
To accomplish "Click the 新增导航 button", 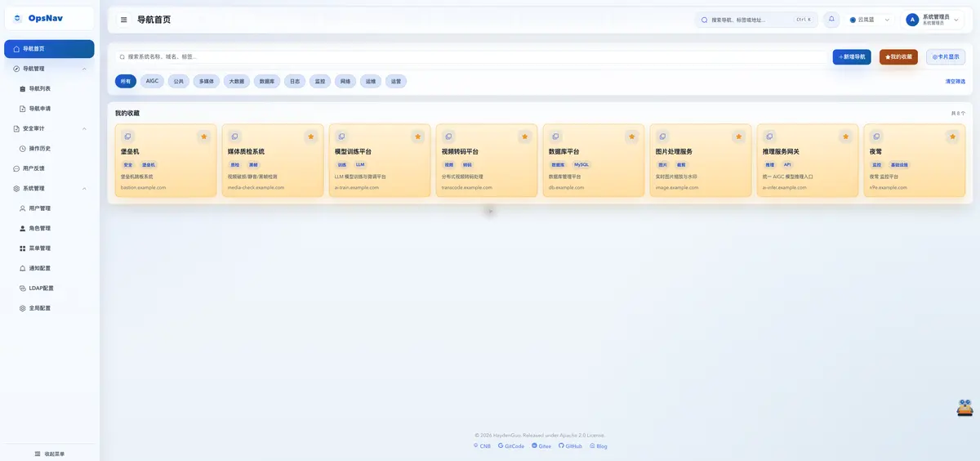I will click(852, 57).
